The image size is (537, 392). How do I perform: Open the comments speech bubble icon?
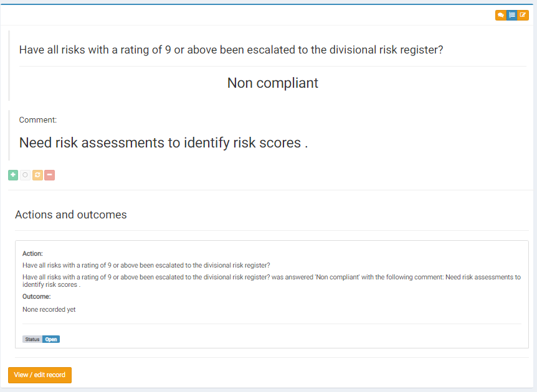(x=501, y=15)
